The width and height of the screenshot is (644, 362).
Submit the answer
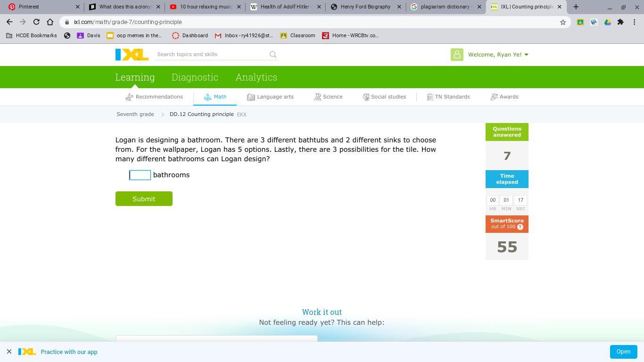[x=144, y=199]
